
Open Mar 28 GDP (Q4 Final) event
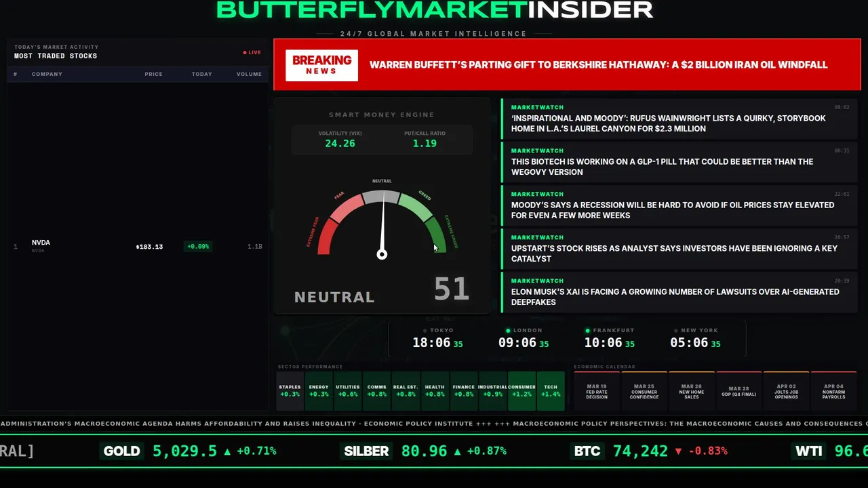click(739, 391)
